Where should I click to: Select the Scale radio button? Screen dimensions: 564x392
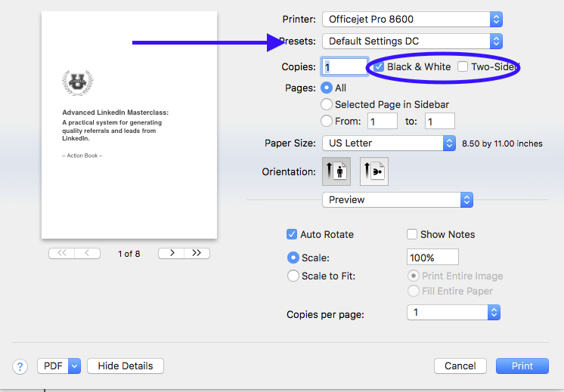pyautogui.click(x=293, y=258)
